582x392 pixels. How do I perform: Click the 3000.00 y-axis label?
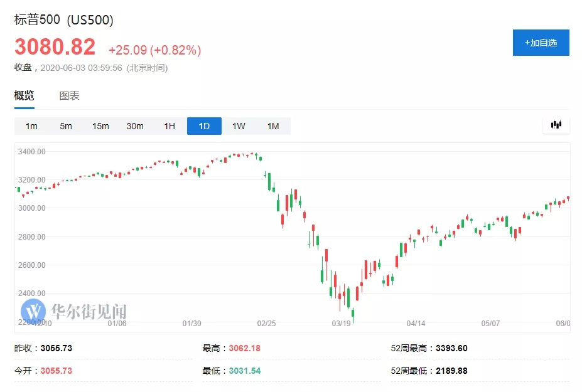pos(32,208)
